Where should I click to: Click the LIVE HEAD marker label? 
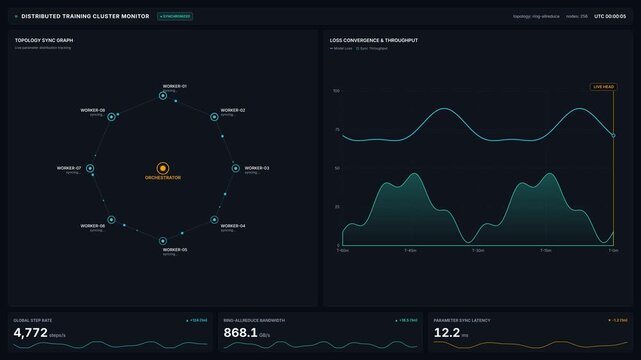pyautogui.click(x=603, y=87)
